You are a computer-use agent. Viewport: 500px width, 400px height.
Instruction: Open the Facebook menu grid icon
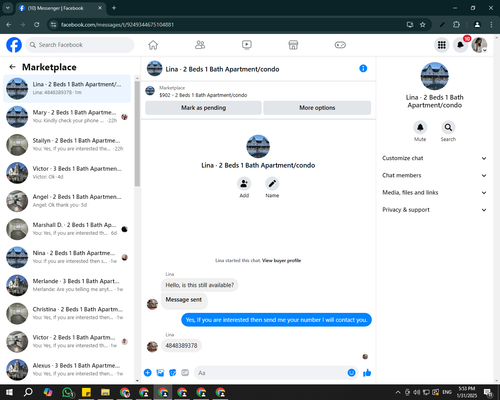[442, 45]
